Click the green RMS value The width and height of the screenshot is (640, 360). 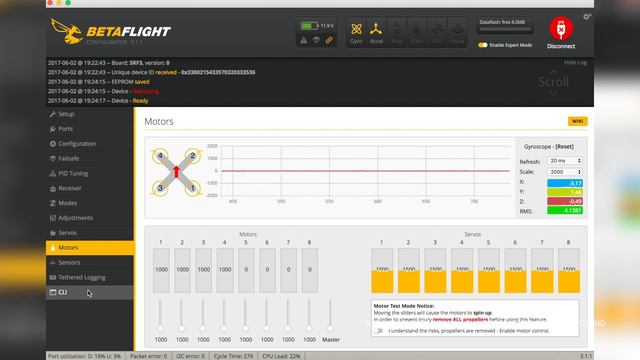(x=565, y=211)
